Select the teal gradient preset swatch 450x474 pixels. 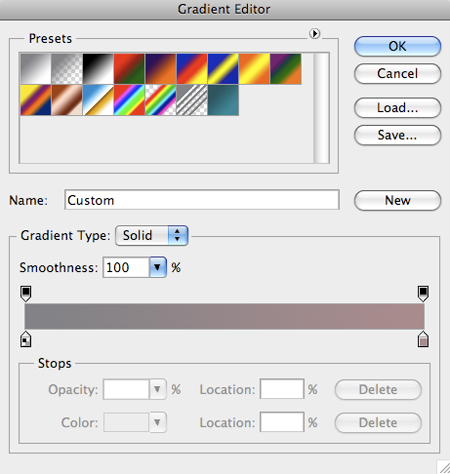(223, 100)
